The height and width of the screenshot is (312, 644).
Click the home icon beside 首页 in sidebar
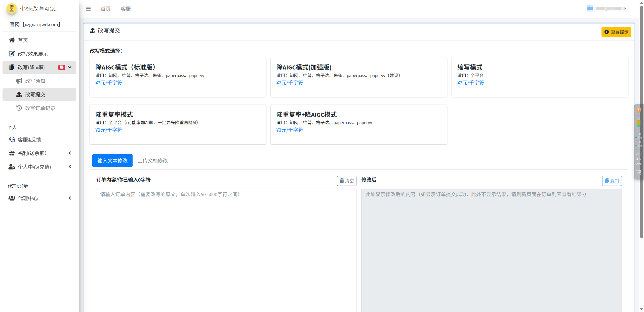point(12,40)
